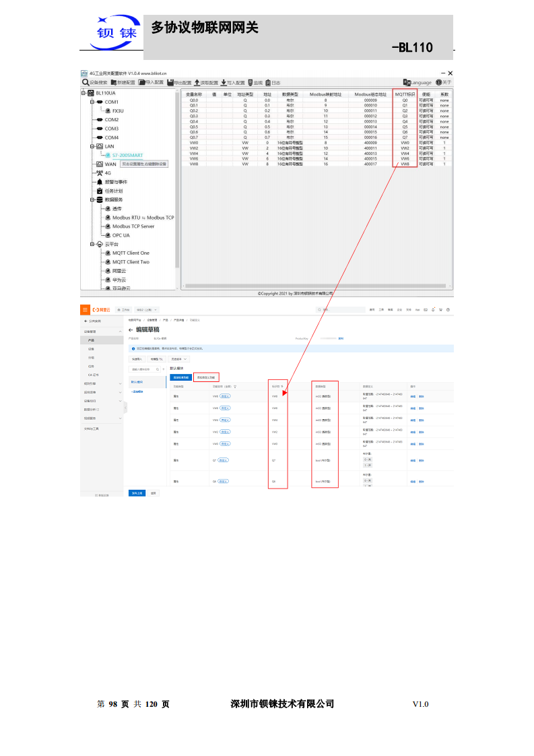Collapse the 设备管理 sidebar section
This screenshot has width=534, height=756.
(x=120, y=332)
